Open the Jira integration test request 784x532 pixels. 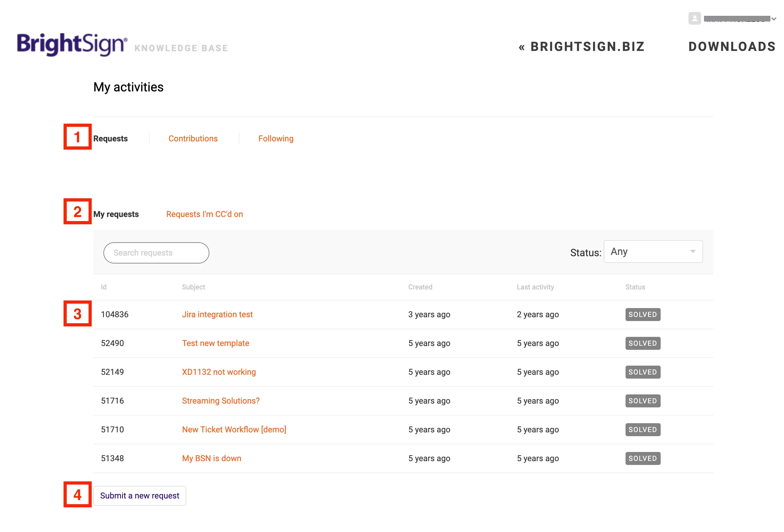pyautogui.click(x=217, y=314)
